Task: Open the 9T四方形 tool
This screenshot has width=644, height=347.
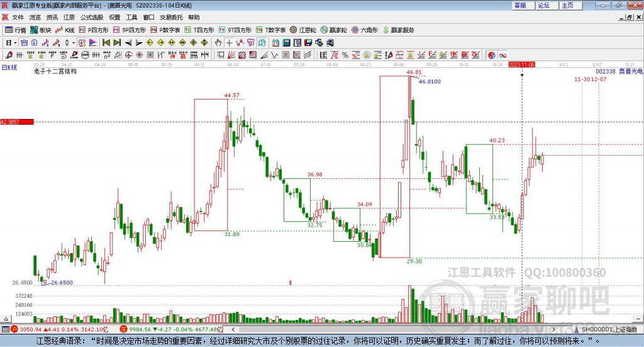Action: (235, 30)
